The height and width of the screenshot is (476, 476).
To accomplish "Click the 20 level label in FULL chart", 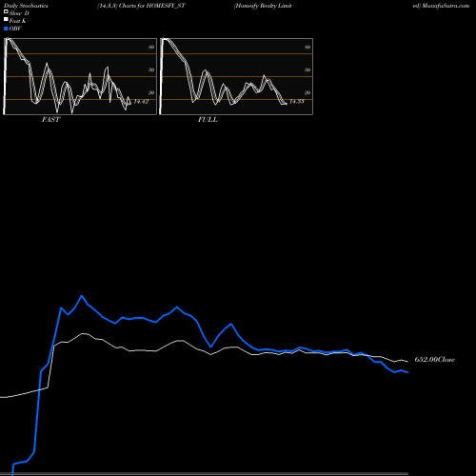I will pos(307,92).
